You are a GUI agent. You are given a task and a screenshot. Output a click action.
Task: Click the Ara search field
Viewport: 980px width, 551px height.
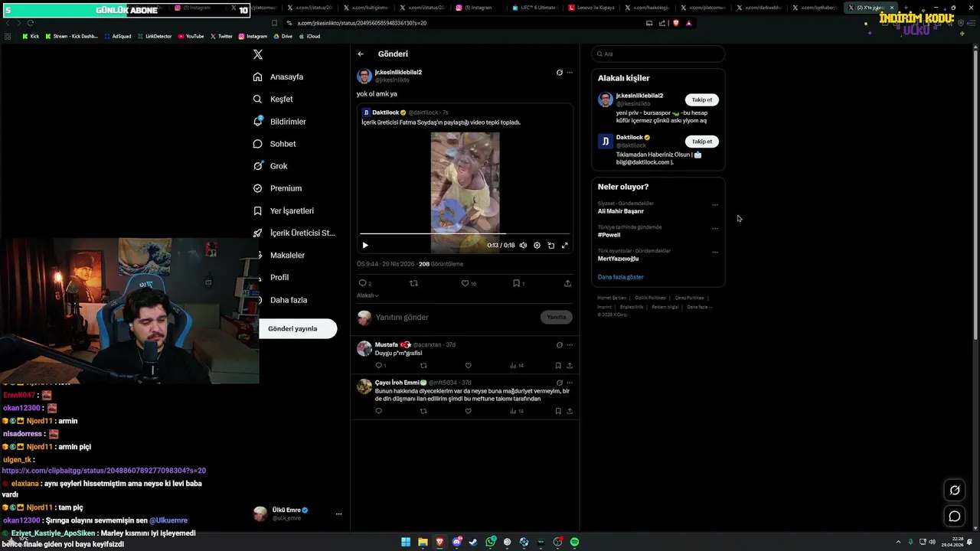coord(658,54)
